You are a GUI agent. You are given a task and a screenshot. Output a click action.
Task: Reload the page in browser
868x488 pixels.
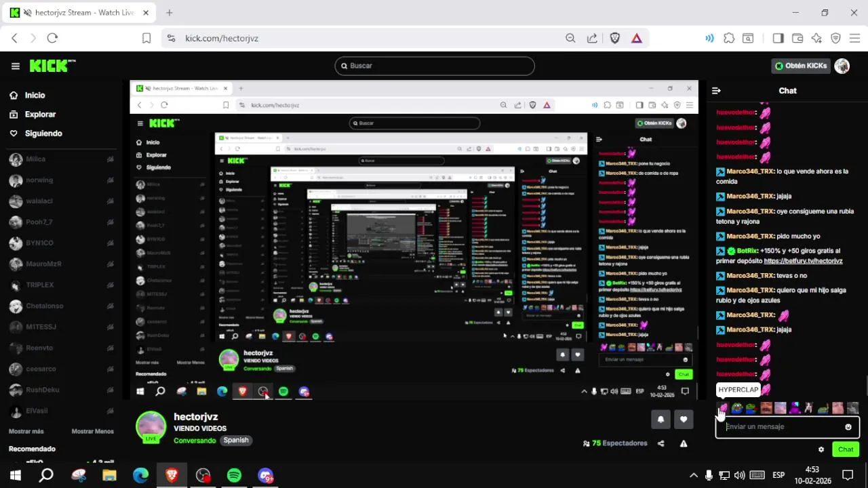[52, 39]
